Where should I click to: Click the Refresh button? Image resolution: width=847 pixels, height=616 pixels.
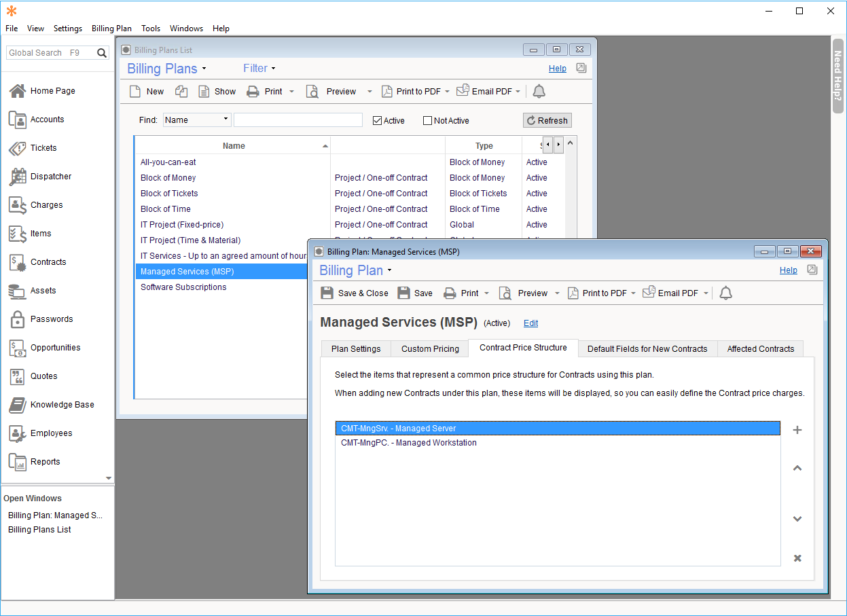click(547, 120)
